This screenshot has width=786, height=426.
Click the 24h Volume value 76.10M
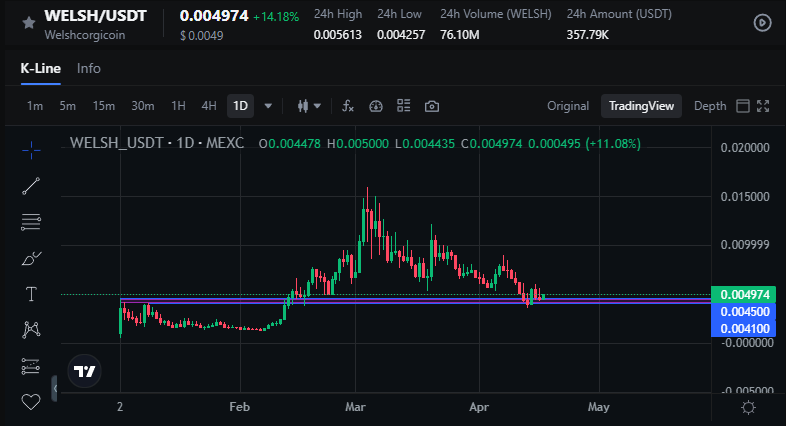pyautogui.click(x=460, y=35)
